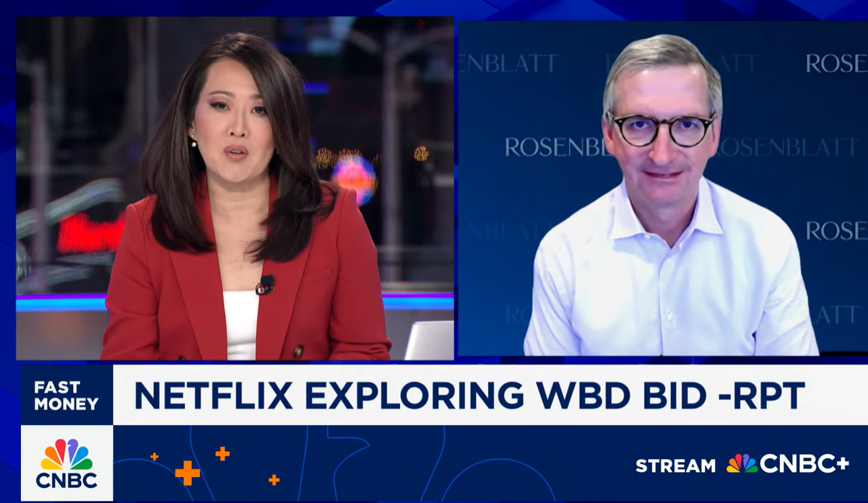
Task: Click the headline 'NETFLIX EXPLORING WBD BID -RPT'
Action: click(x=469, y=395)
